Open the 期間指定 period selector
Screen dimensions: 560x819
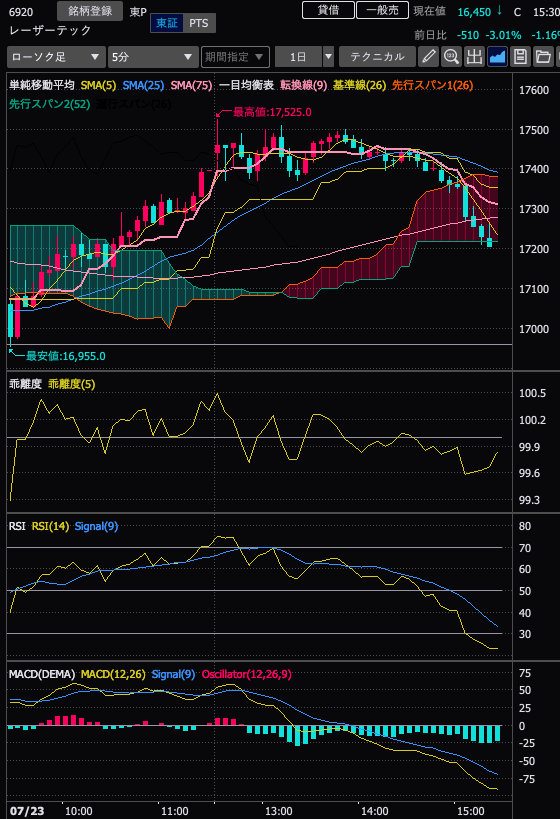tap(235, 57)
